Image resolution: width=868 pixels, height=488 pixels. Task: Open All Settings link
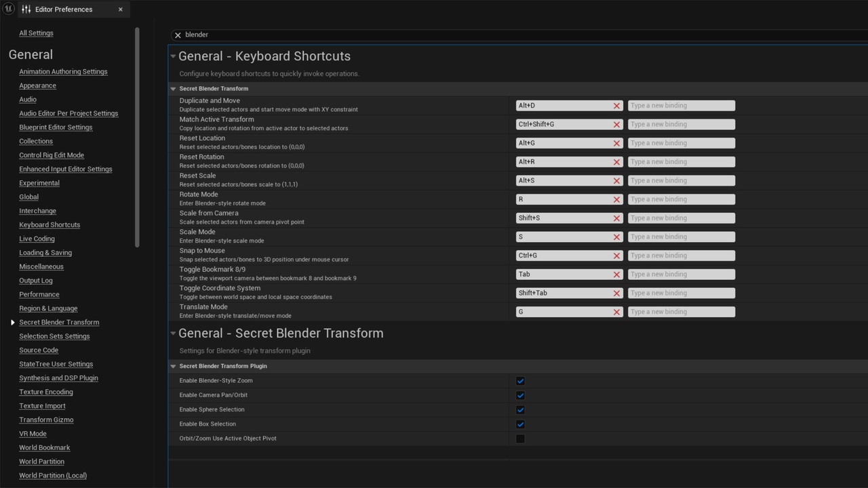pyautogui.click(x=36, y=33)
